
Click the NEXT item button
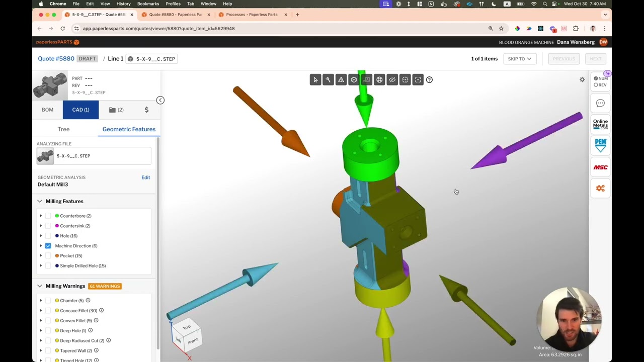click(x=595, y=59)
